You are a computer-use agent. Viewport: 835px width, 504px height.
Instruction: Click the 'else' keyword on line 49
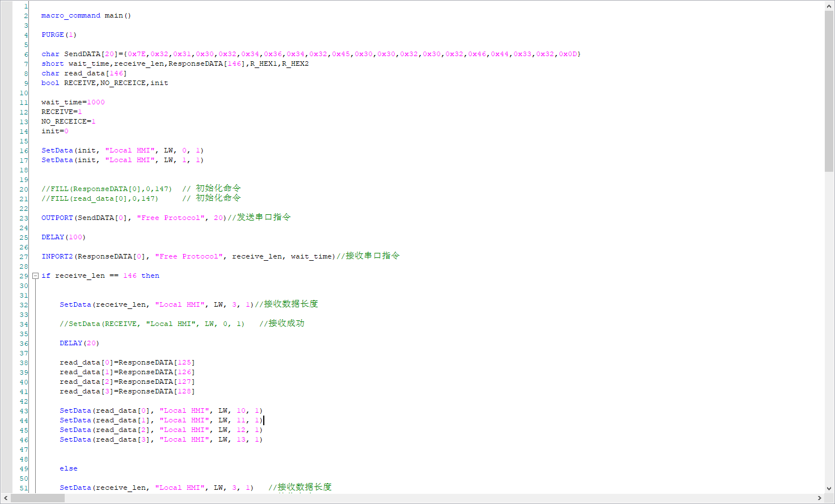[68, 469]
